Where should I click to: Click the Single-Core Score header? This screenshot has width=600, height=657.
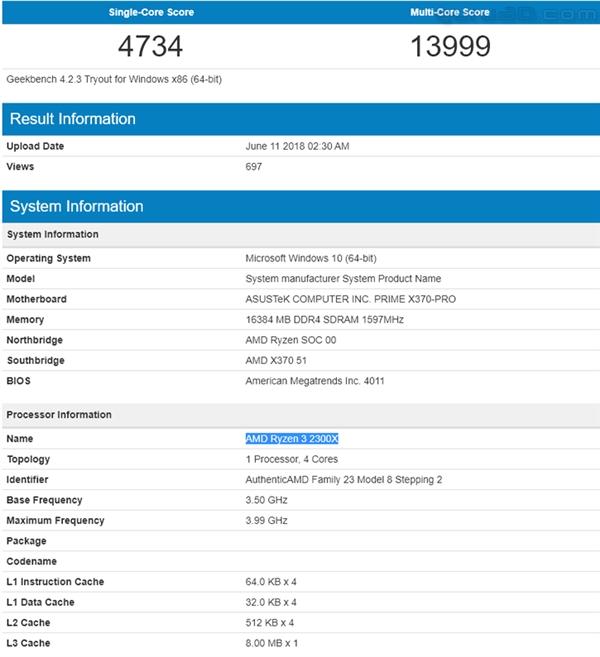[151, 13]
